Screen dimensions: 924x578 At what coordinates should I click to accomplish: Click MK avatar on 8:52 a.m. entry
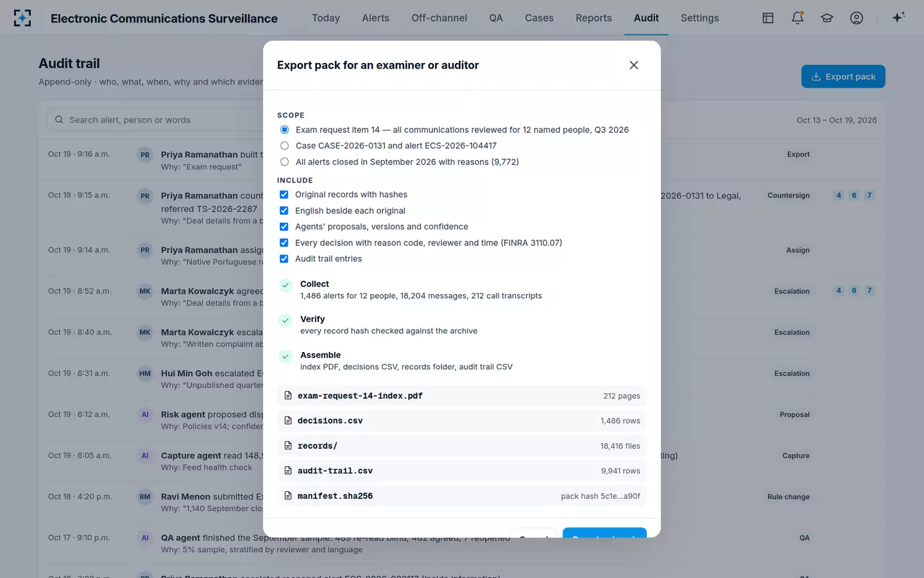click(x=145, y=292)
